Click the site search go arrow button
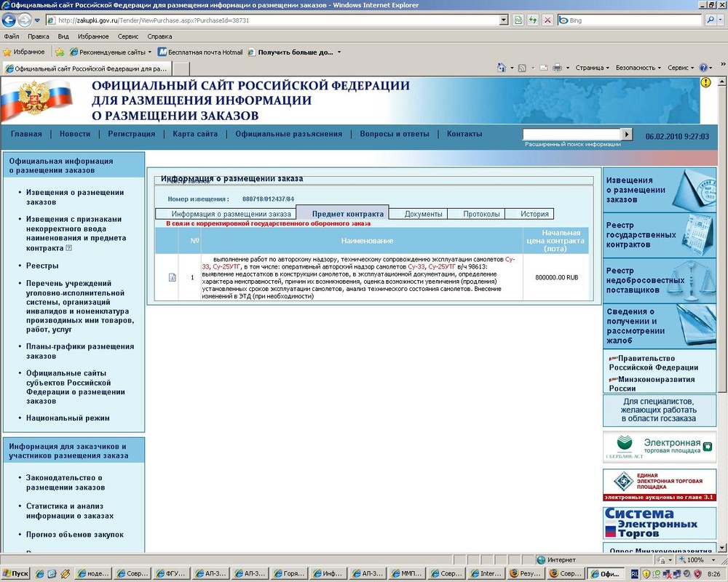The image size is (728, 582). click(x=627, y=134)
